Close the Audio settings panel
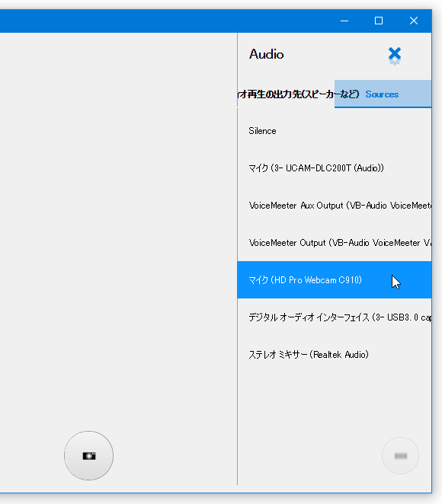442x504 pixels. point(395,56)
